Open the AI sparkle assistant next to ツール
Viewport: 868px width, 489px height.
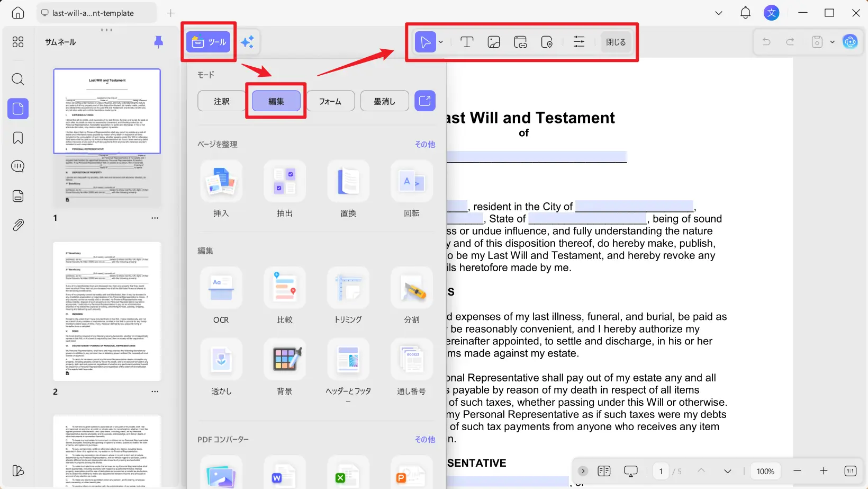pos(247,42)
